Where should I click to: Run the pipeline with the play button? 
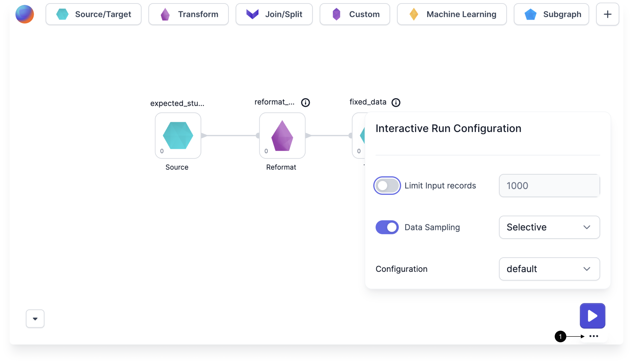click(592, 315)
